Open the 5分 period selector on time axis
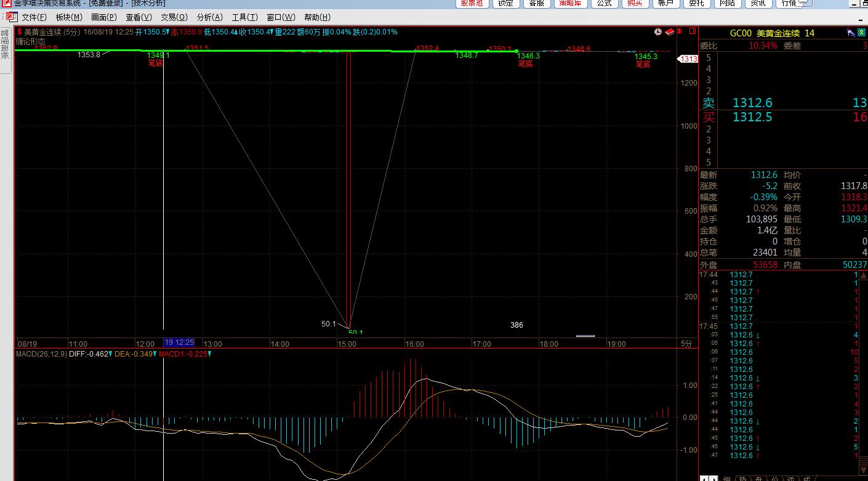 point(686,344)
